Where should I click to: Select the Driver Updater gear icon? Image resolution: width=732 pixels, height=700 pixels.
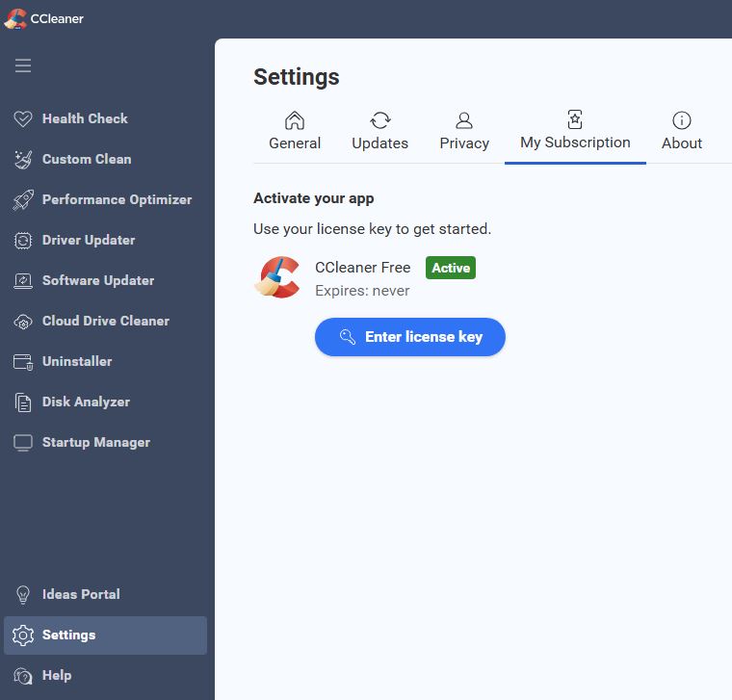click(x=23, y=240)
